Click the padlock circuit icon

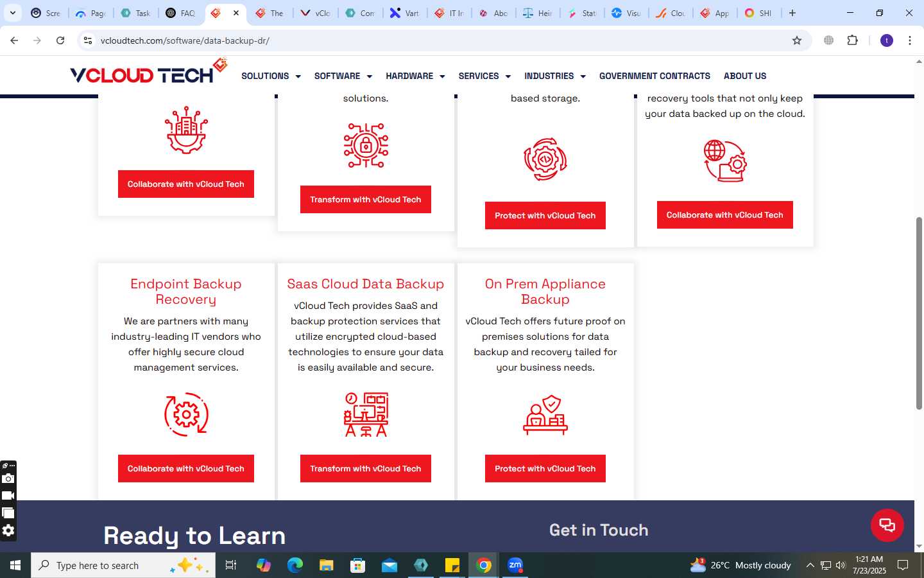(x=366, y=146)
